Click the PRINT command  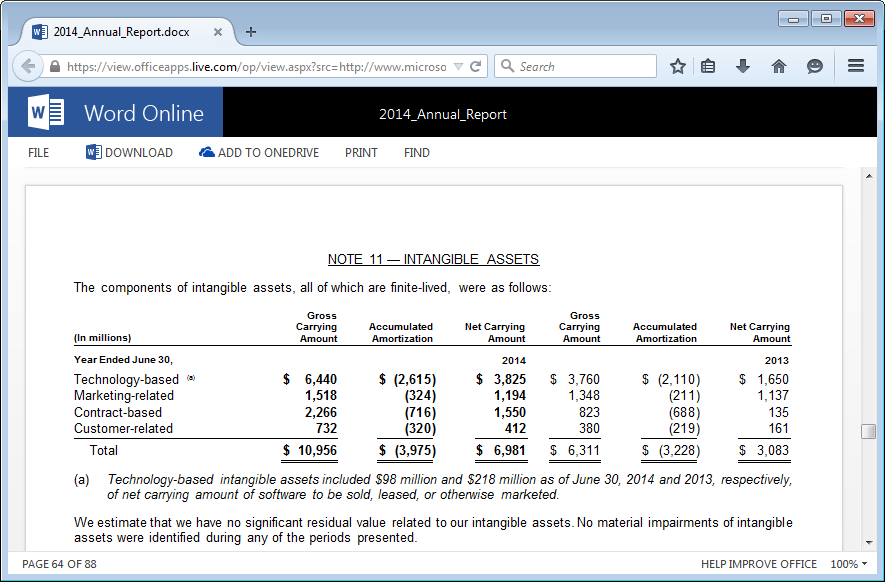[x=361, y=153]
